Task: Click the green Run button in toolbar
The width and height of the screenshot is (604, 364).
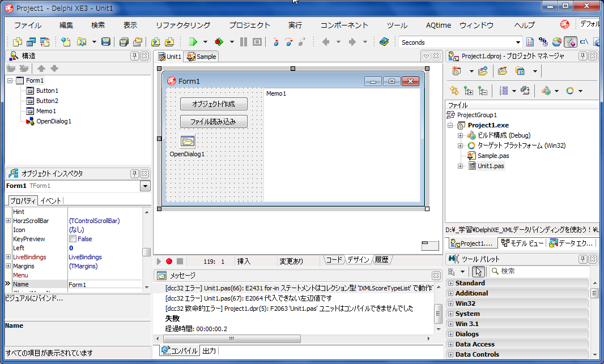Action: [x=193, y=41]
